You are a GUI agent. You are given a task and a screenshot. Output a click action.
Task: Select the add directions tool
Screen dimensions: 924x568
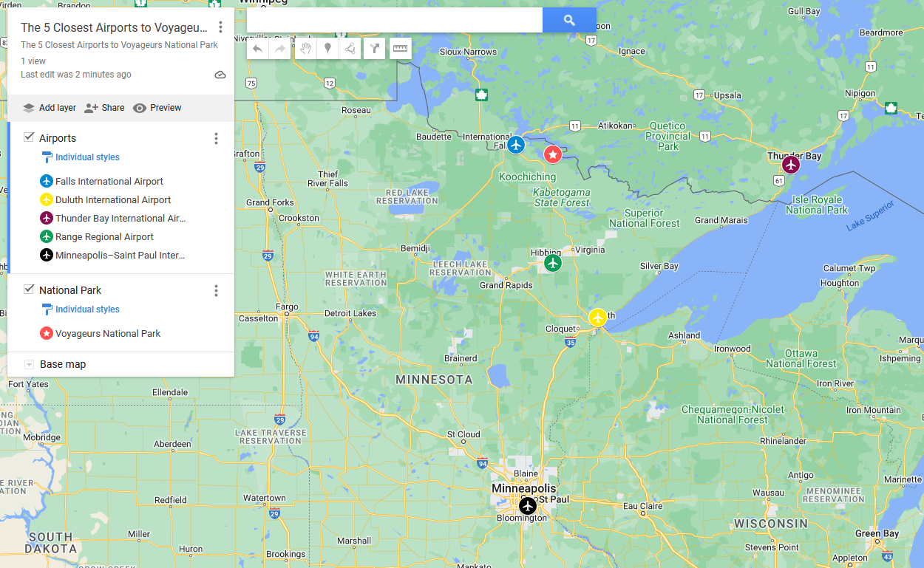375,49
